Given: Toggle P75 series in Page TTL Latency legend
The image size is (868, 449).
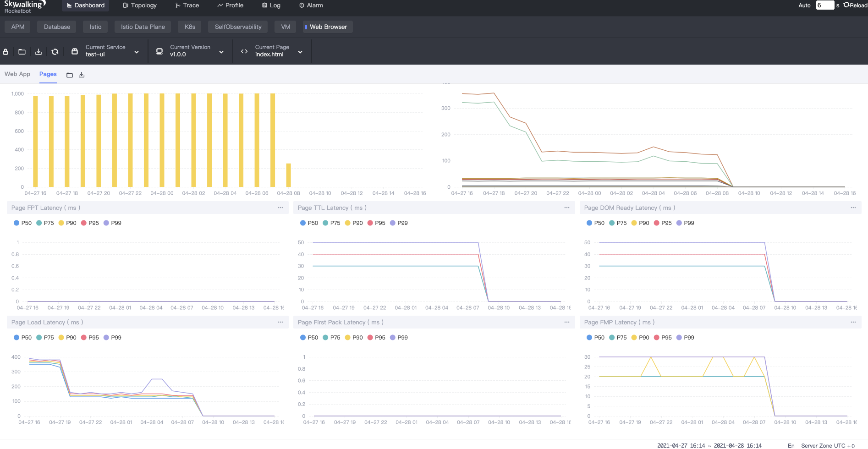Looking at the screenshot, I should click(x=331, y=223).
